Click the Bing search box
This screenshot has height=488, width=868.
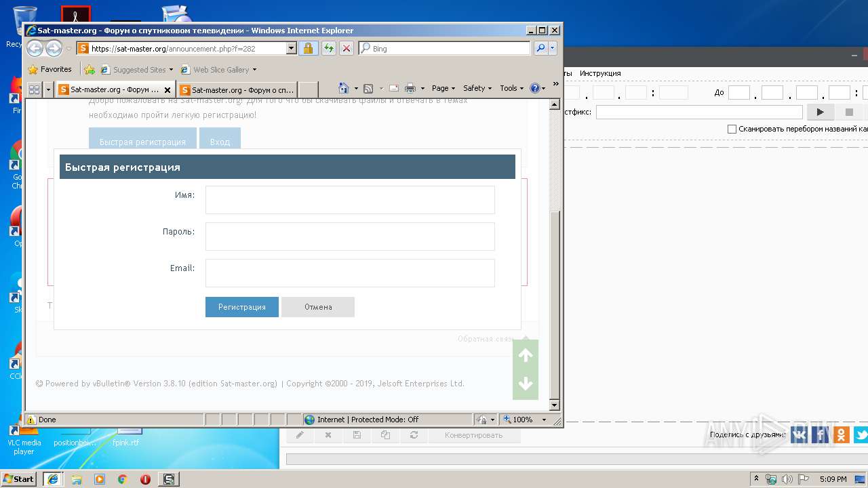pyautogui.click(x=445, y=48)
